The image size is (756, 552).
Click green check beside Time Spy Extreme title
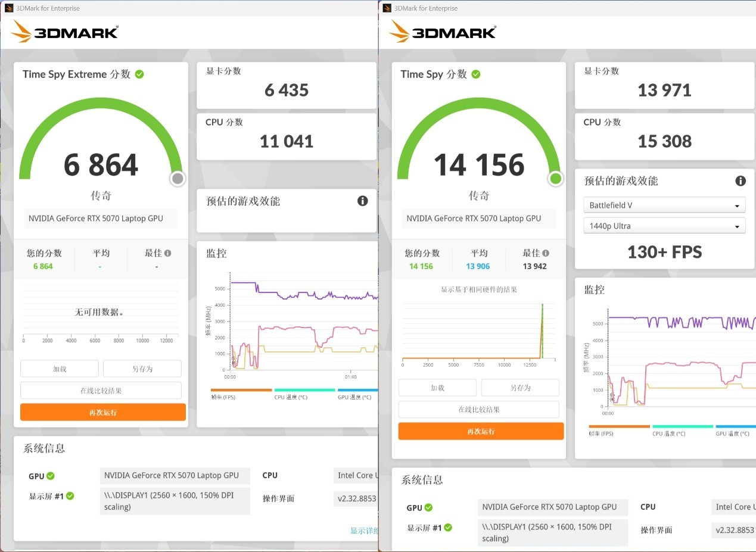click(139, 74)
